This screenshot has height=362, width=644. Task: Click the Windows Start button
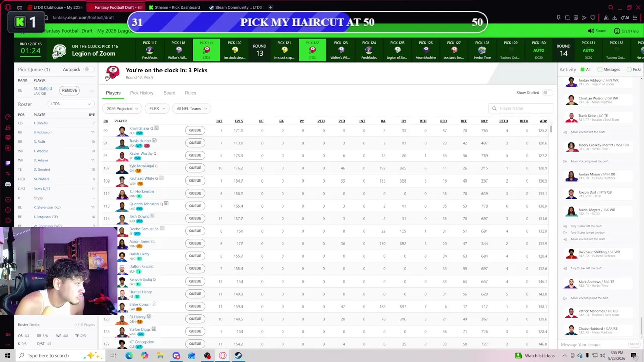coord(8,355)
